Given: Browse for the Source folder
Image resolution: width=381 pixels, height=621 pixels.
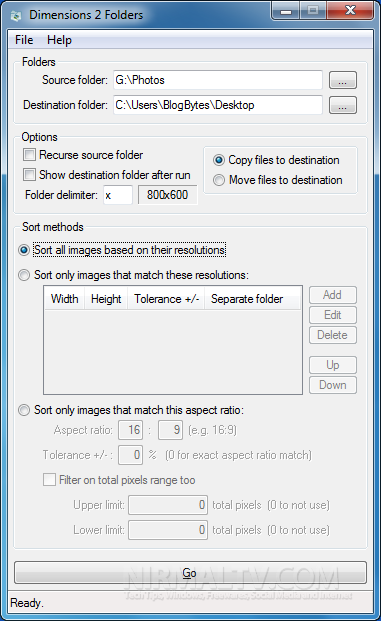Looking at the screenshot, I should 343,80.
